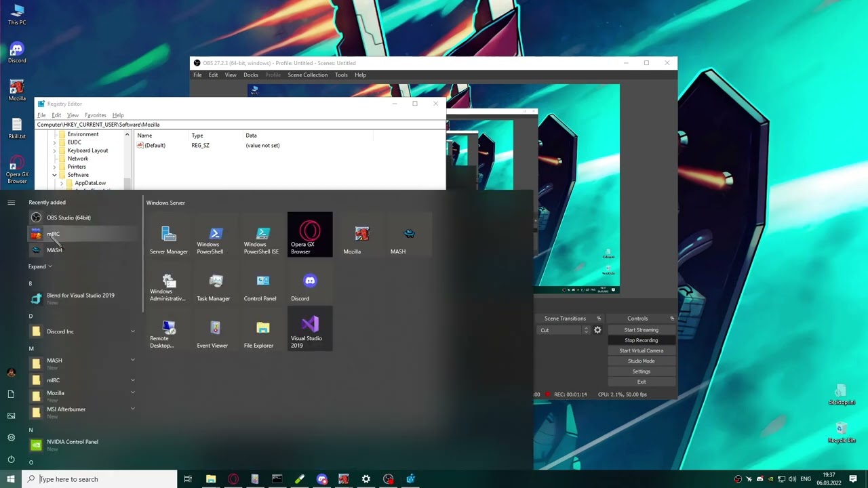
Task: Open Blend for Visual Studio 2019
Action: [83, 298]
